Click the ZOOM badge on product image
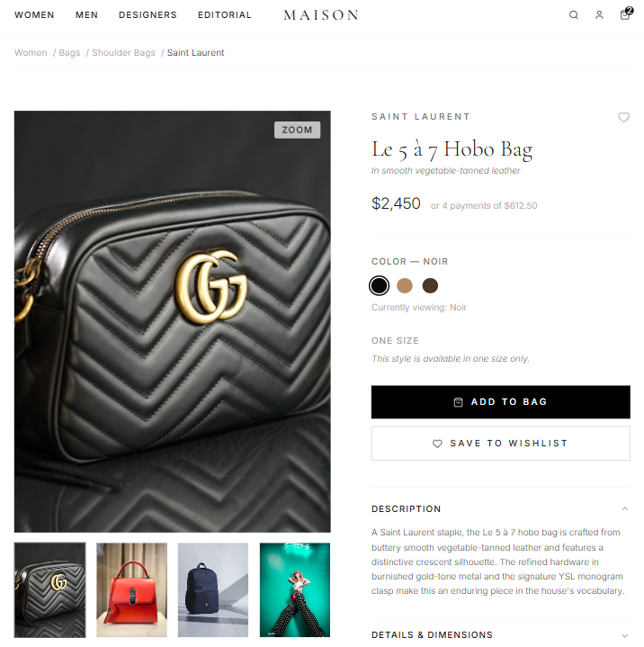This screenshot has width=644, height=647. coord(297,130)
